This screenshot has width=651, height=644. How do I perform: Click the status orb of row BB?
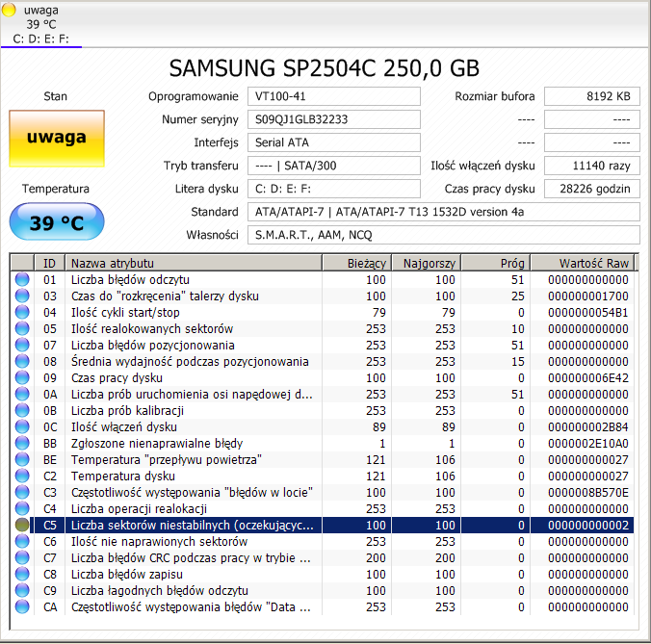point(22,443)
